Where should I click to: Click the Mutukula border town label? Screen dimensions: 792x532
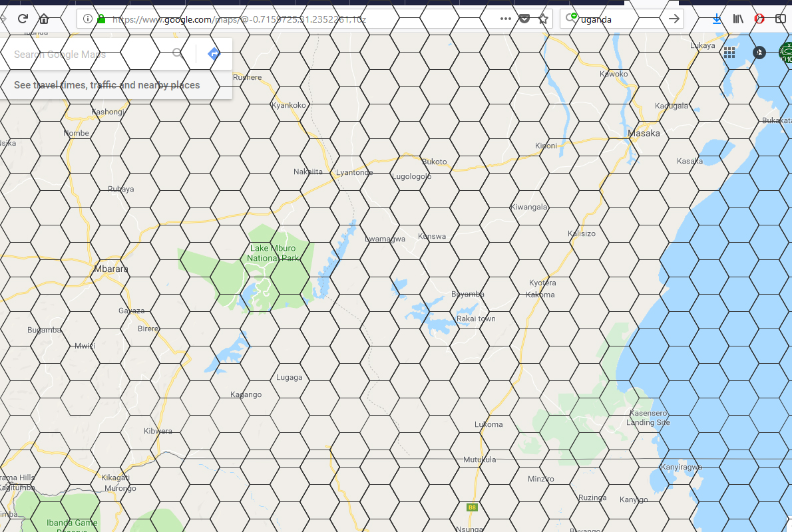[479, 460]
